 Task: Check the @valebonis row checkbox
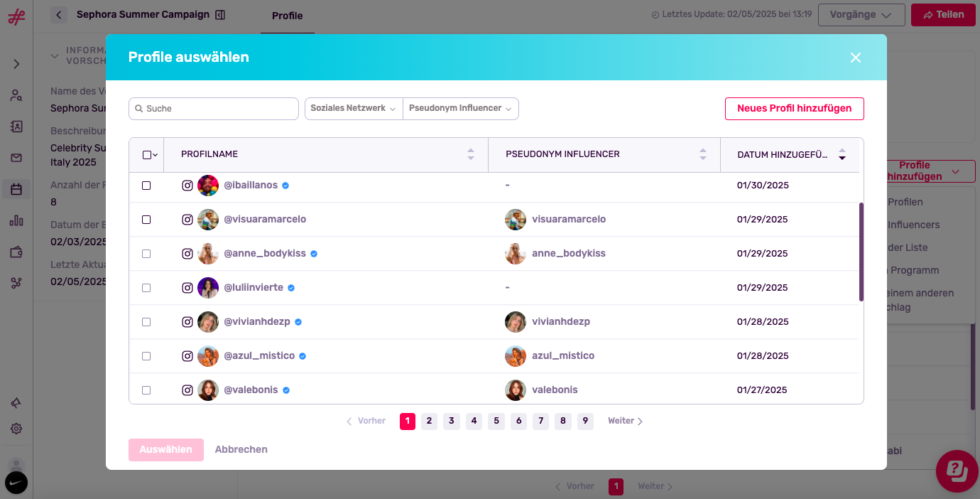point(146,390)
